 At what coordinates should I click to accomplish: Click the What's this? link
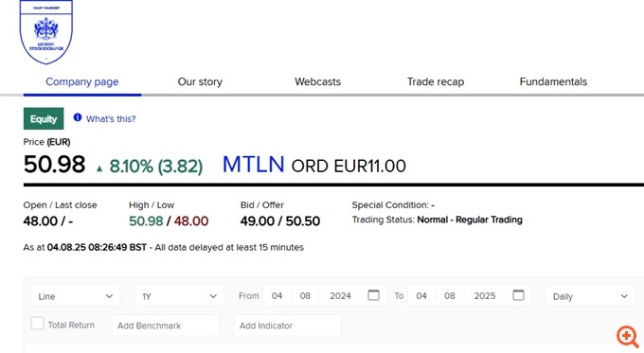[111, 119]
